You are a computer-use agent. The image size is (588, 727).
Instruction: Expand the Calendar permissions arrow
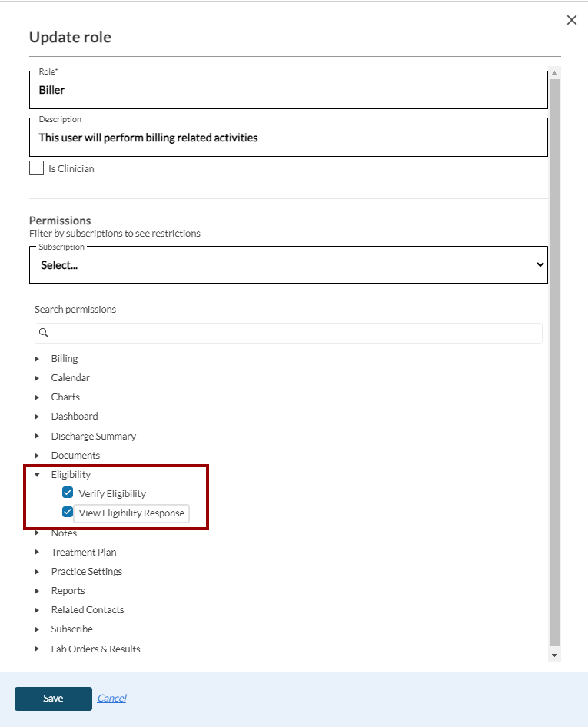37,378
